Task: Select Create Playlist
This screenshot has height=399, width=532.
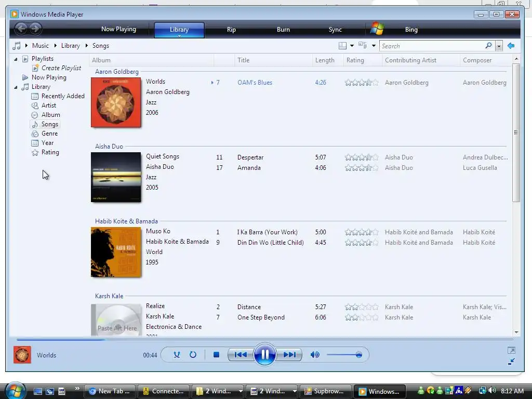Action: [x=61, y=68]
